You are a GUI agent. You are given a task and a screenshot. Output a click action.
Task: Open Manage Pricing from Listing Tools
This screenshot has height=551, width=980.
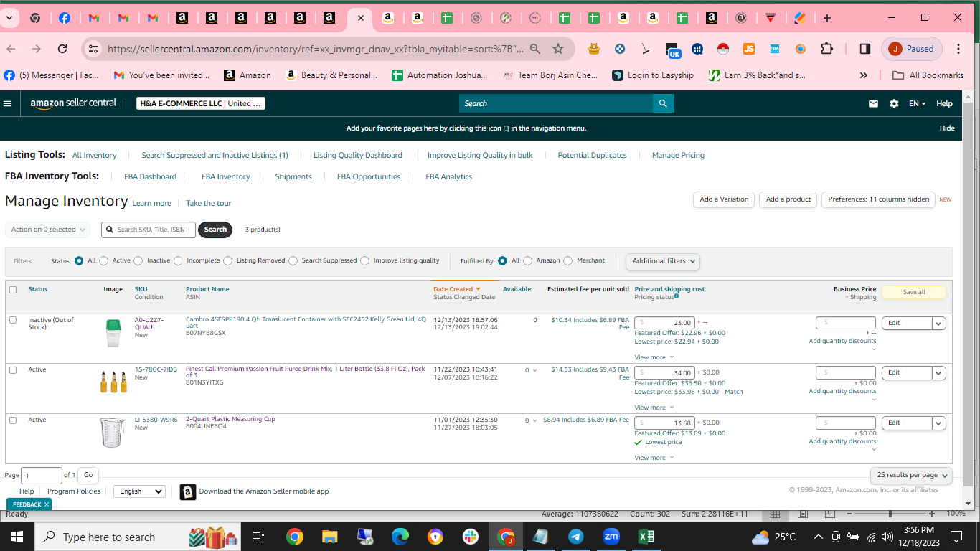pyautogui.click(x=678, y=155)
